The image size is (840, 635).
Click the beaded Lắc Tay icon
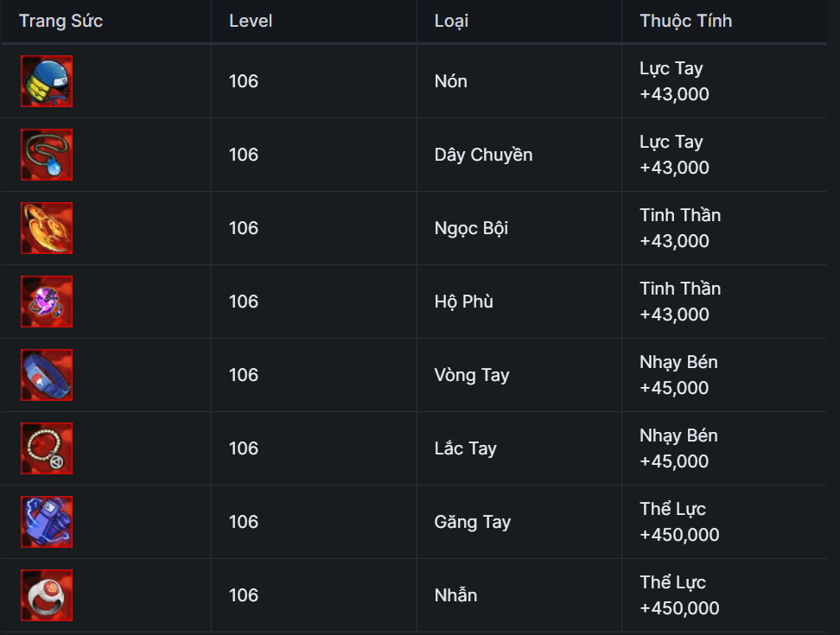click(x=47, y=448)
